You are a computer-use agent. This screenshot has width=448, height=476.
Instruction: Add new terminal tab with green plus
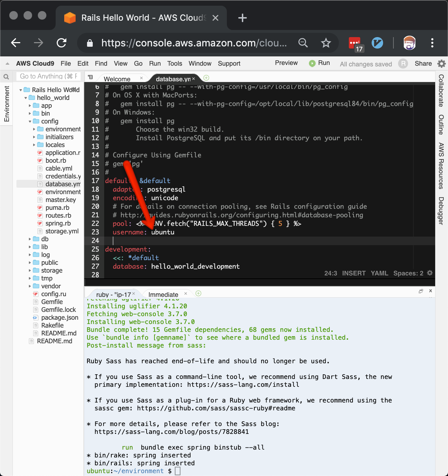coord(199,293)
